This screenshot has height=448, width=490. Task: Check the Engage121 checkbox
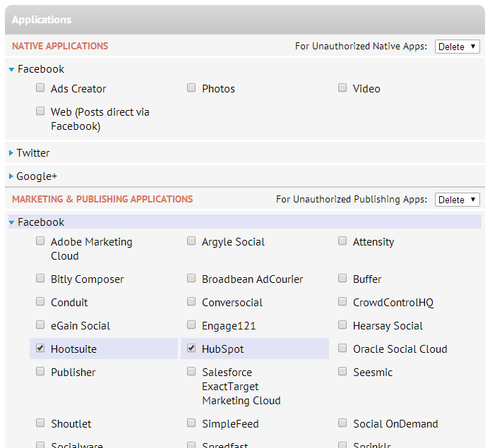[191, 325]
